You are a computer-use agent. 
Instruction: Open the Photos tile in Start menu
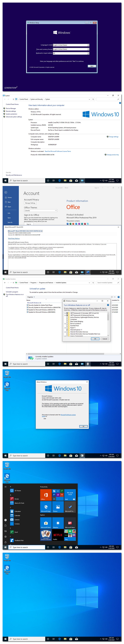coord(58,507)
